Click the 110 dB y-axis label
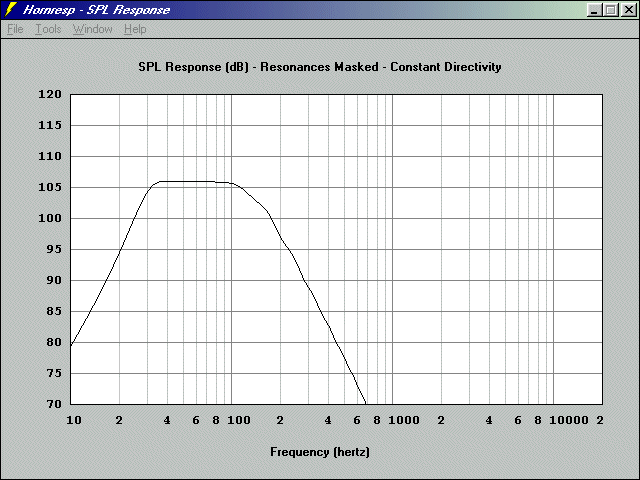 50,156
